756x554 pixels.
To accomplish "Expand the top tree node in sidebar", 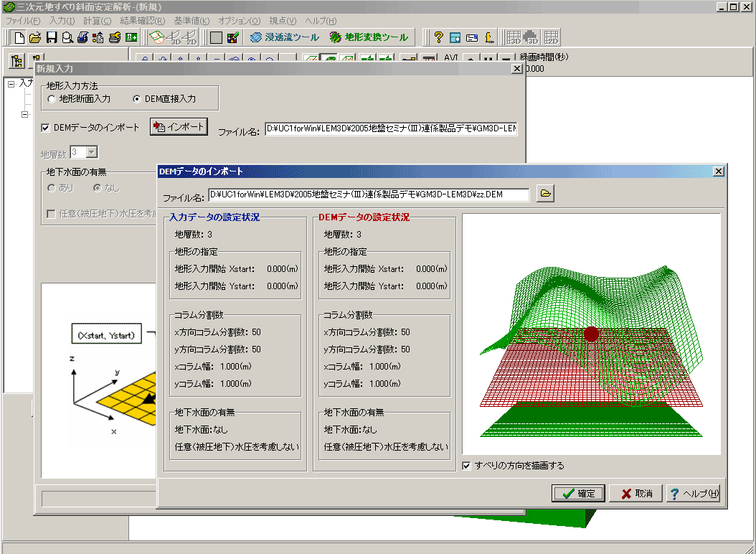I will coord(11,84).
